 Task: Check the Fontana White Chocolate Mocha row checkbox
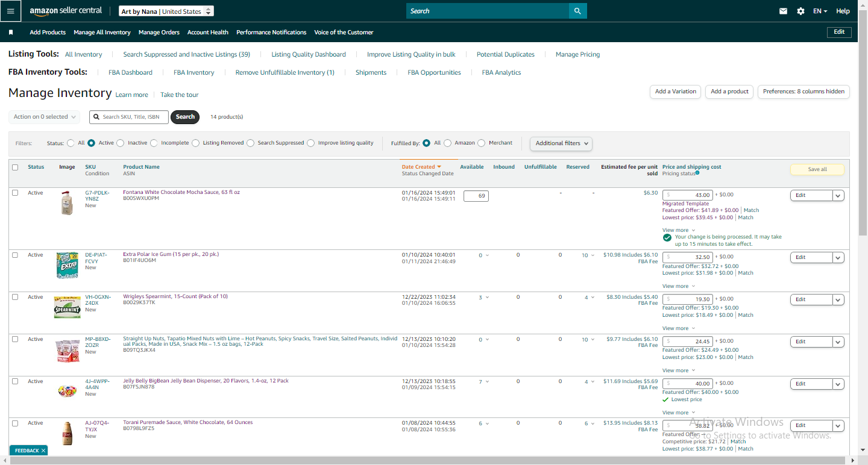pyautogui.click(x=15, y=193)
